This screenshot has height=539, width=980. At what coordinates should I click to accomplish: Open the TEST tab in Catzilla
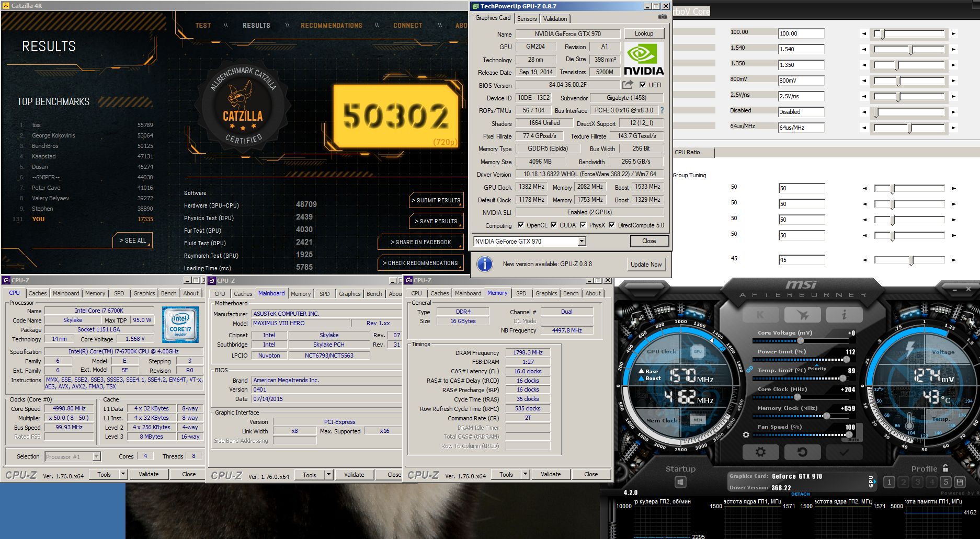(203, 25)
